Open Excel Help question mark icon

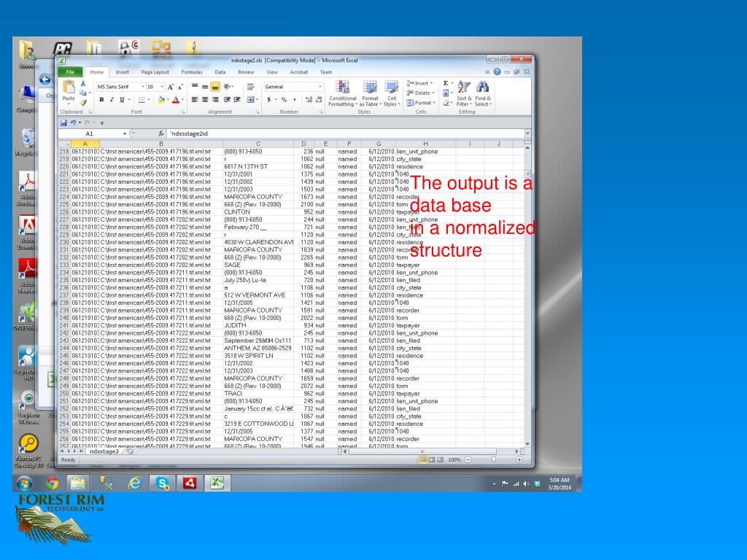(x=497, y=72)
